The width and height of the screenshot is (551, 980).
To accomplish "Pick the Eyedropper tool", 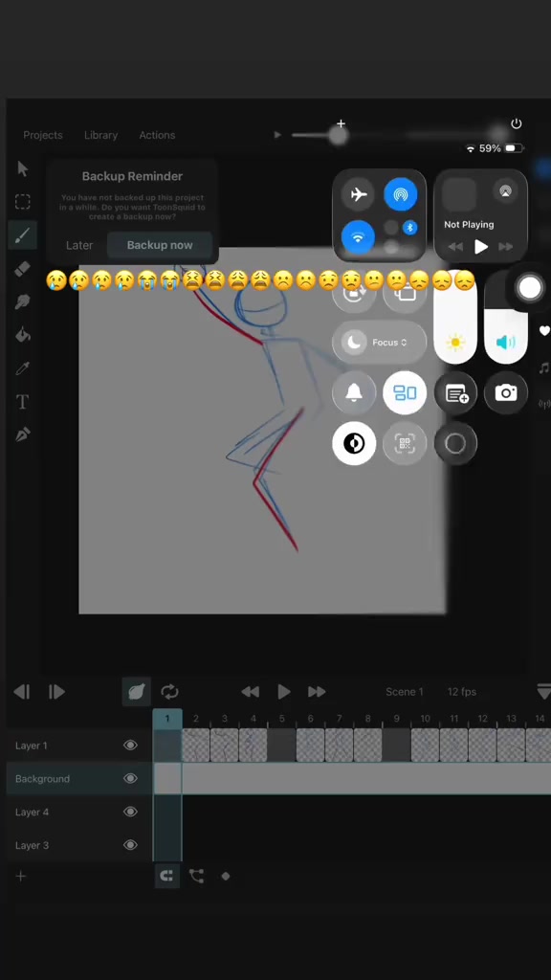I will click(x=23, y=368).
